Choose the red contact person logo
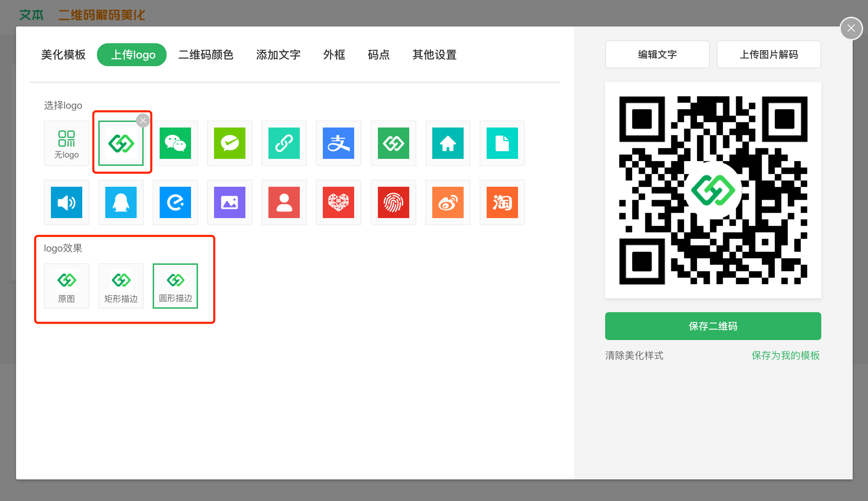 [x=284, y=202]
